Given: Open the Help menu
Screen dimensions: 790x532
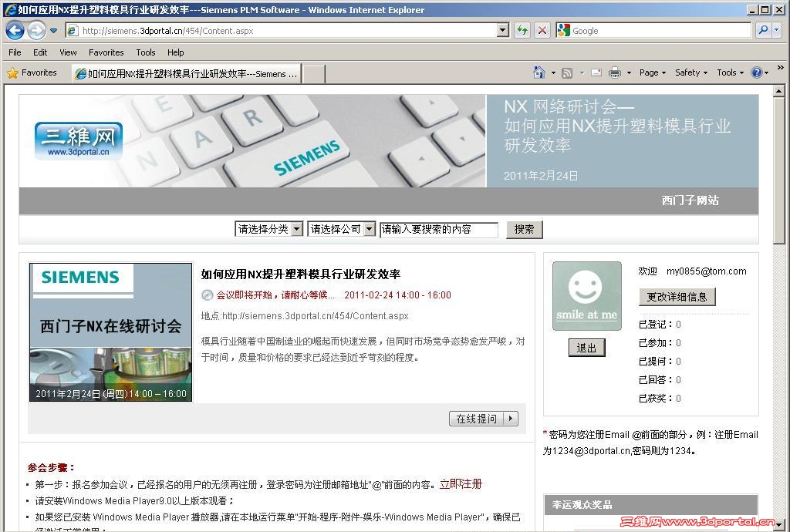Looking at the screenshot, I should [175, 52].
